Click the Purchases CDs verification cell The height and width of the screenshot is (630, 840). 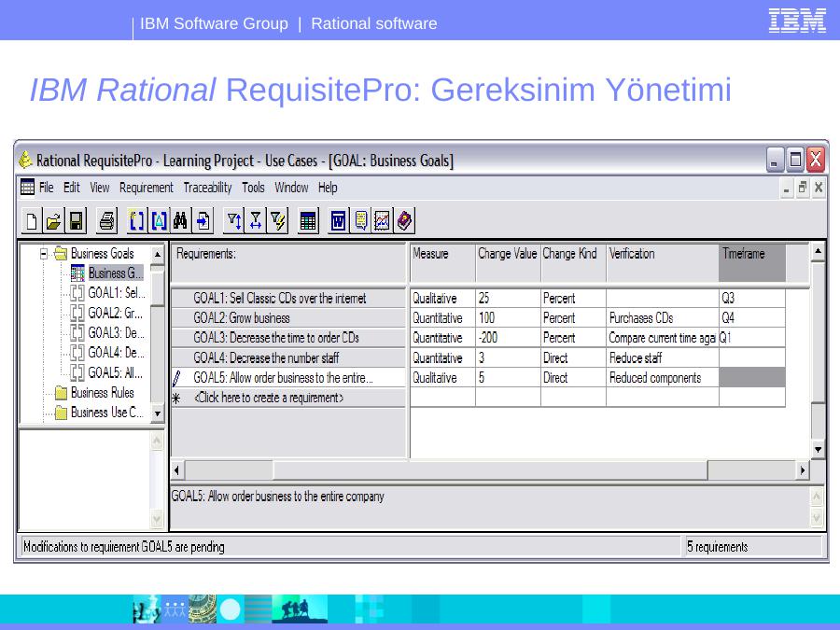[x=662, y=318]
